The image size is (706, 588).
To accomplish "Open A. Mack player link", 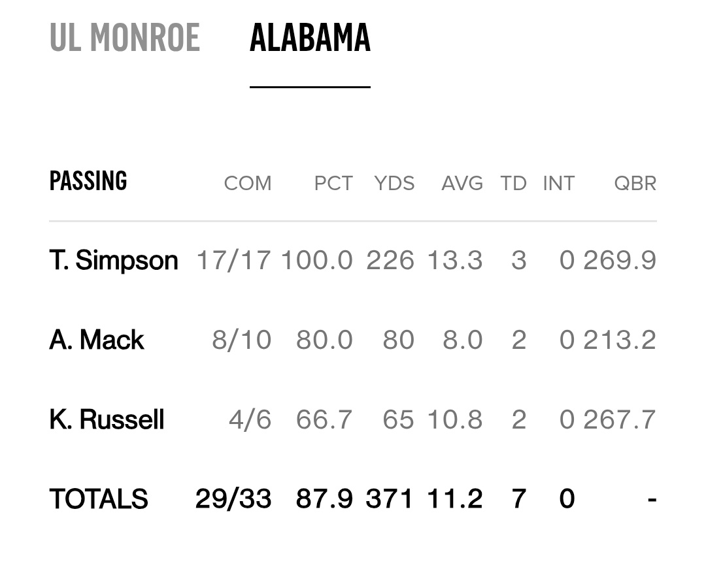I will point(97,340).
